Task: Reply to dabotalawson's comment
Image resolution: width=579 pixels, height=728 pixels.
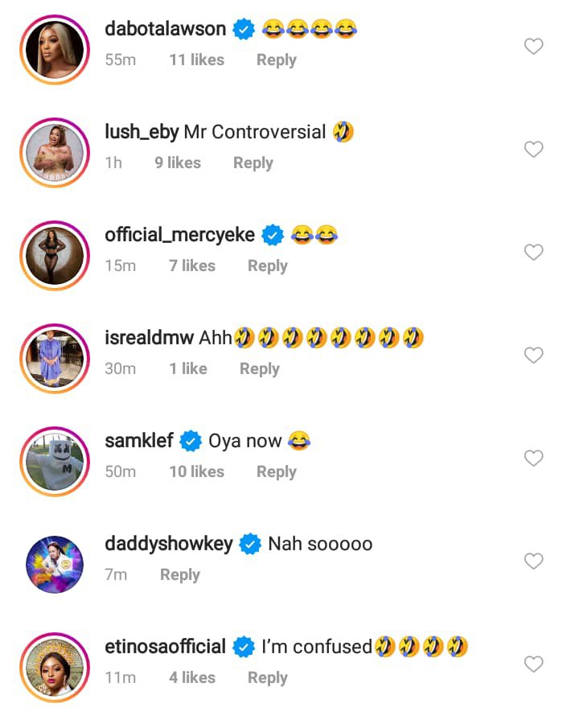Action: (x=276, y=60)
